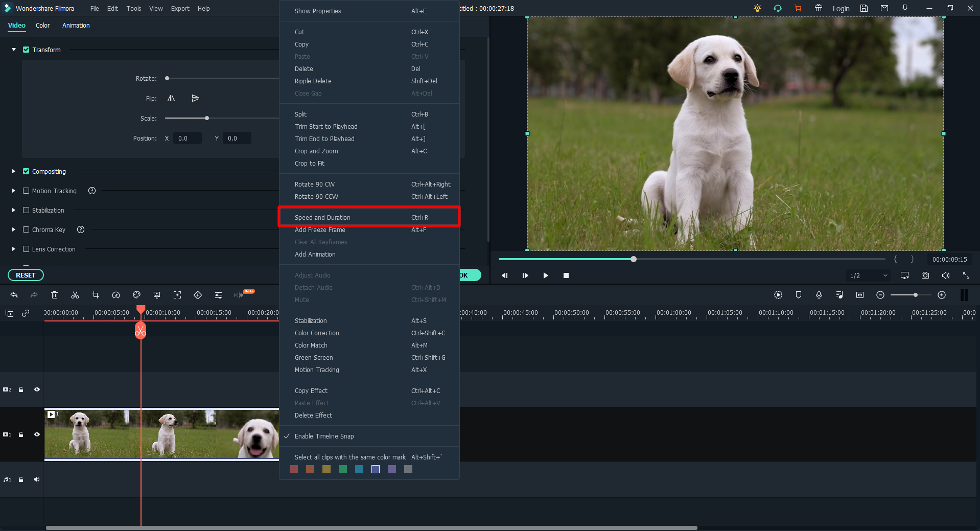The image size is (980, 531).
Task: Click the snapshot camera icon under preview
Action: [925, 275]
